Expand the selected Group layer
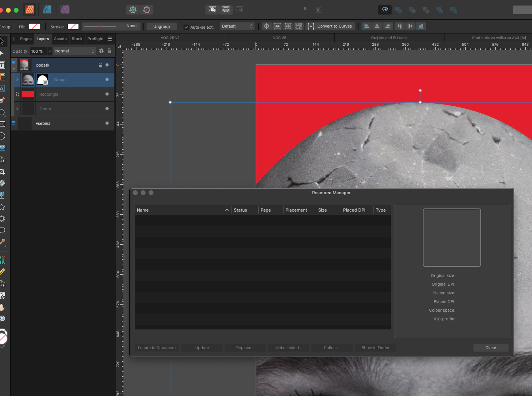The image size is (532, 396). click(x=17, y=80)
